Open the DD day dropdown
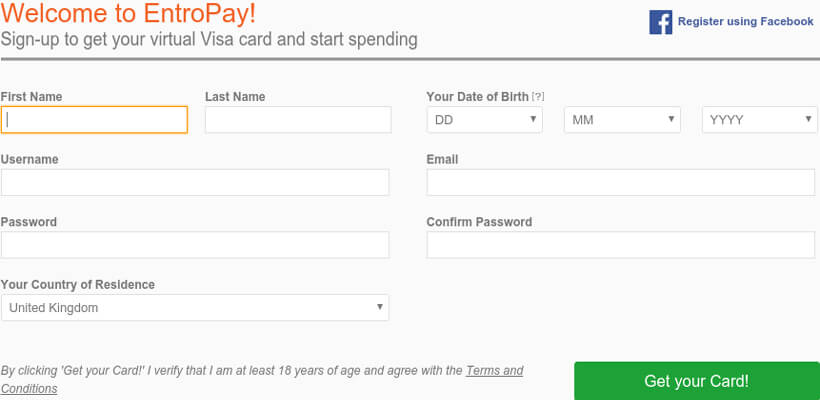This screenshot has height=400, width=820. [484, 120]
